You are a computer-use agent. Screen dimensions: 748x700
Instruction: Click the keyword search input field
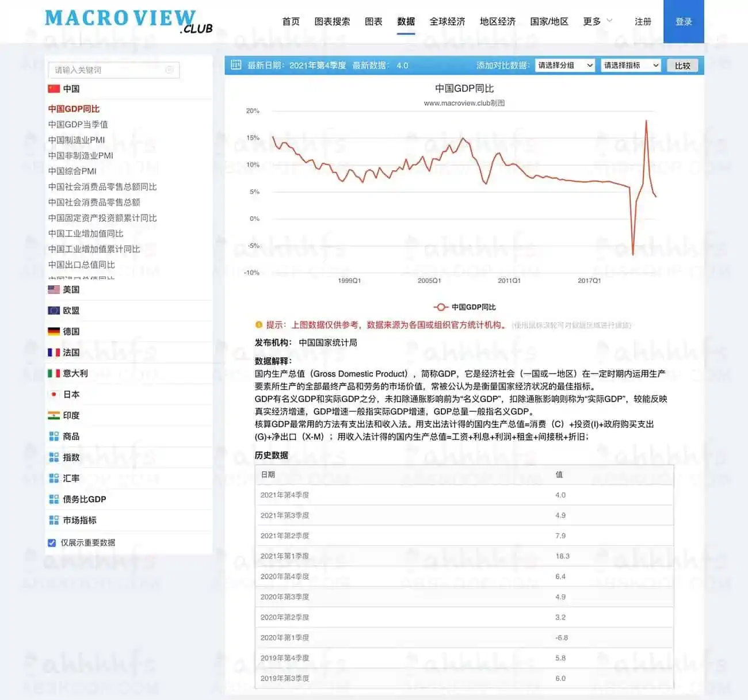click(104, 70)
